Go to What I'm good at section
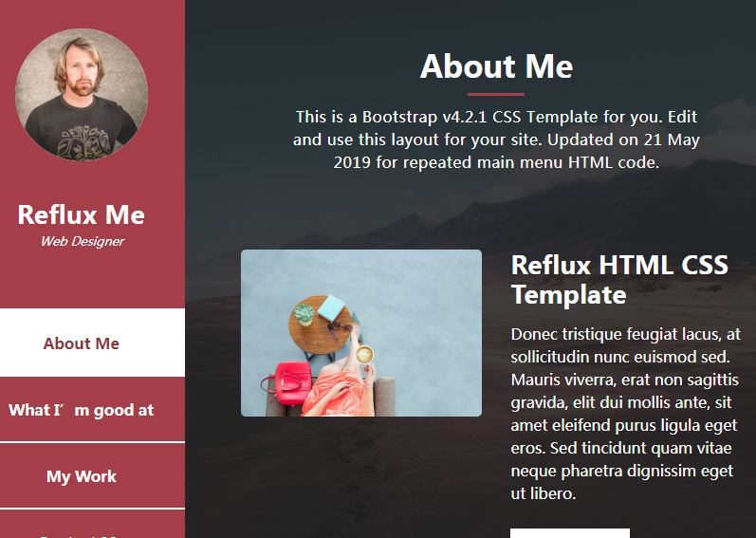Screen dimensions: 756x538 pos(92,410)
